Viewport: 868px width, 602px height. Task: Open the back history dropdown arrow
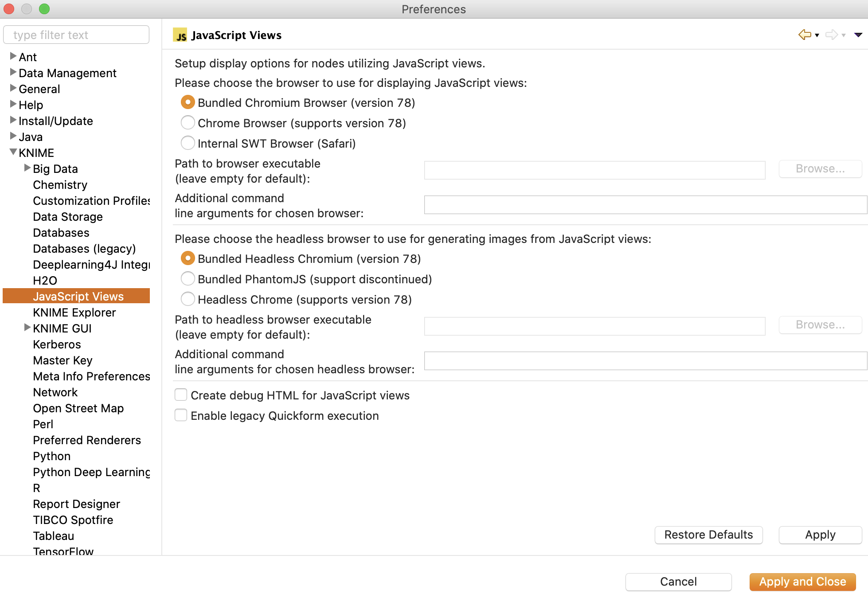coord(817,35)
